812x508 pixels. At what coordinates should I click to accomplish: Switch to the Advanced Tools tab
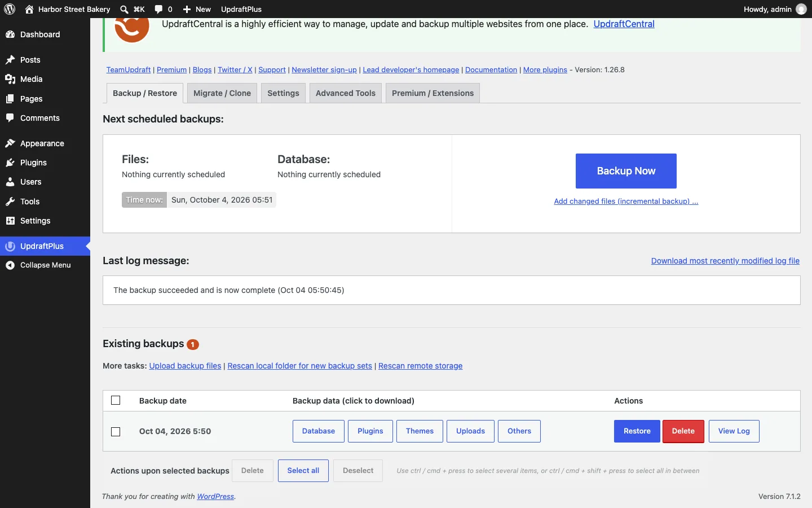(346, 93)
